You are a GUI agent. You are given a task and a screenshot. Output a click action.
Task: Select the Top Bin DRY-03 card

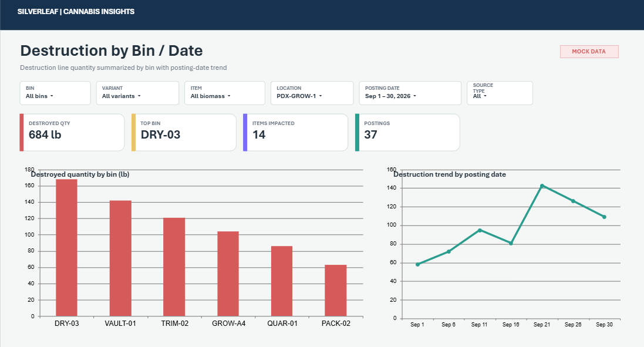(x=184, y=132)
